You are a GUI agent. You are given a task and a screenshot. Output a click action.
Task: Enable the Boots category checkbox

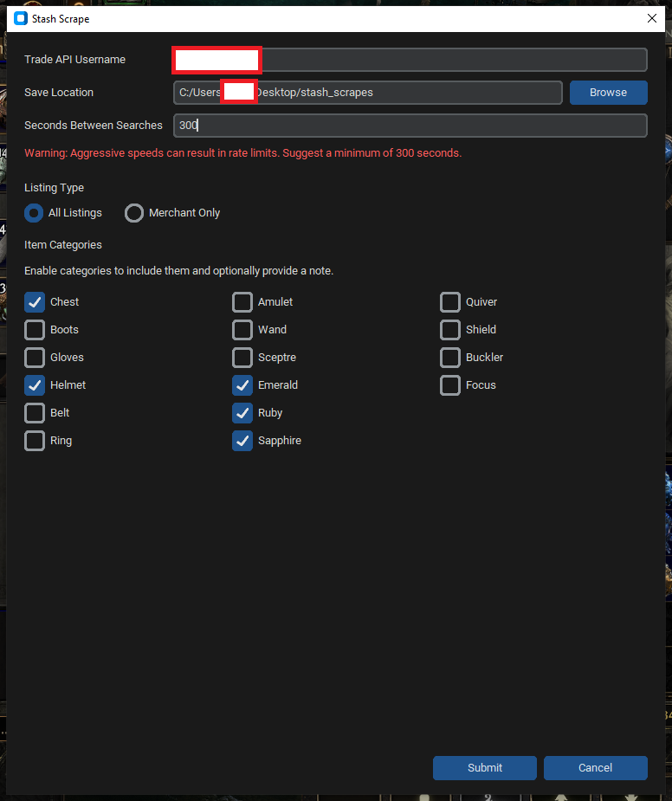pyautogui.click(x=35, y=330)
